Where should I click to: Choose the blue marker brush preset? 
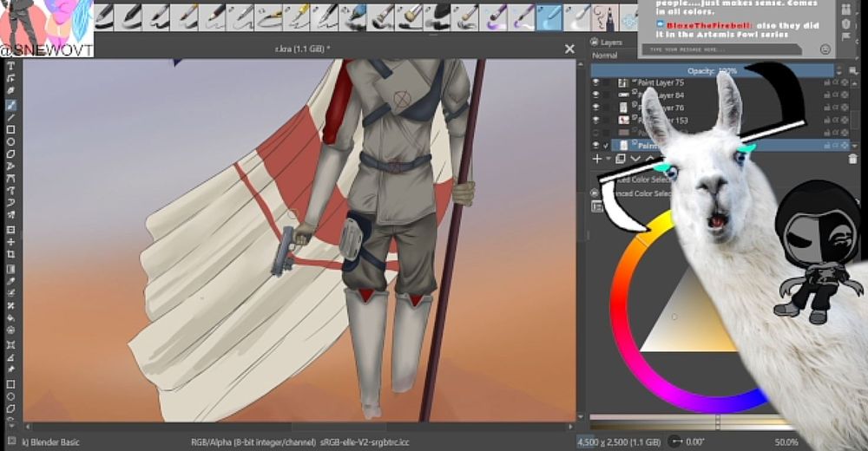(352, 17)
